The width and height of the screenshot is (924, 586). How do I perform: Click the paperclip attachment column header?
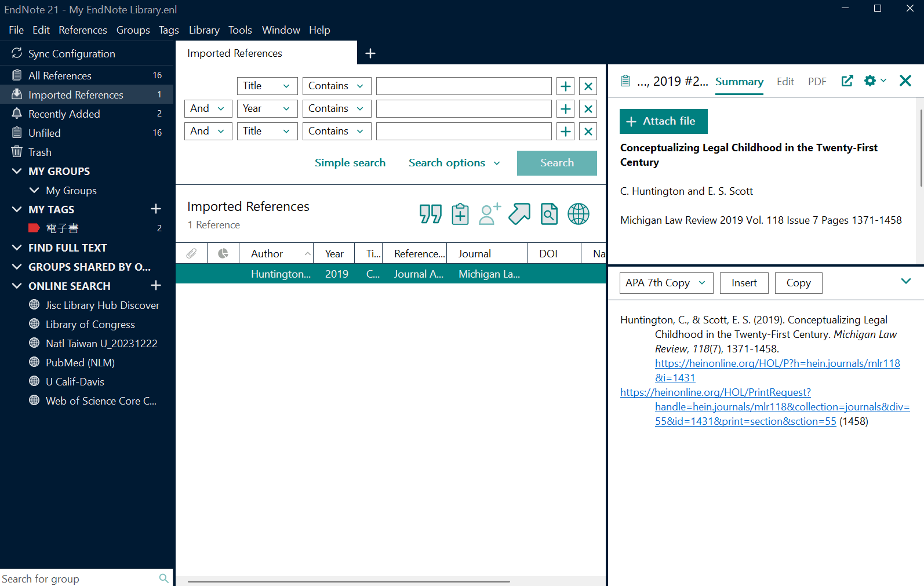(x=191, y=253)
